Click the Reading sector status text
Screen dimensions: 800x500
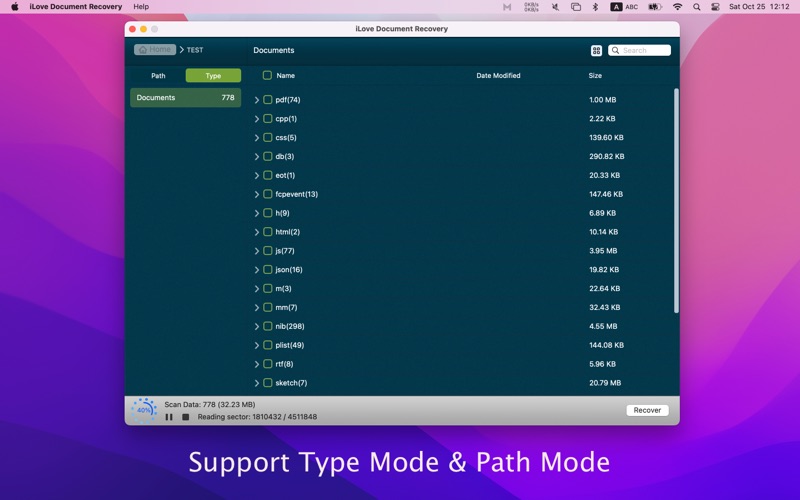pos(257,417)
